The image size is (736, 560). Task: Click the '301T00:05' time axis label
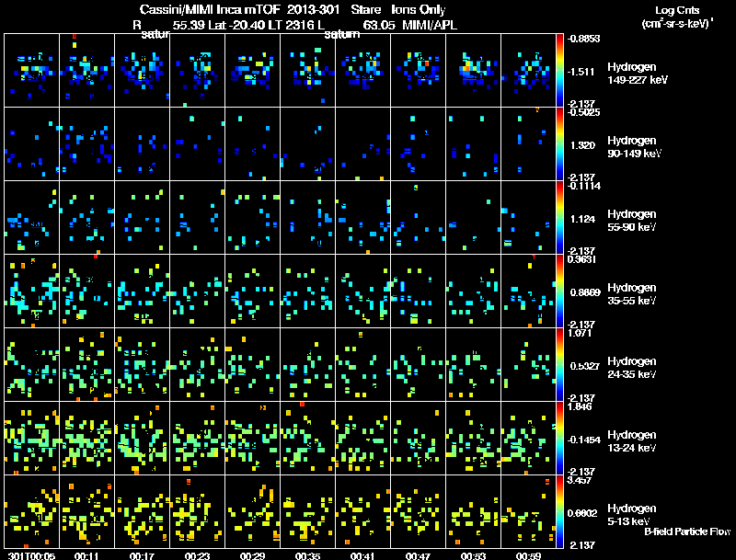click(31, 555)
